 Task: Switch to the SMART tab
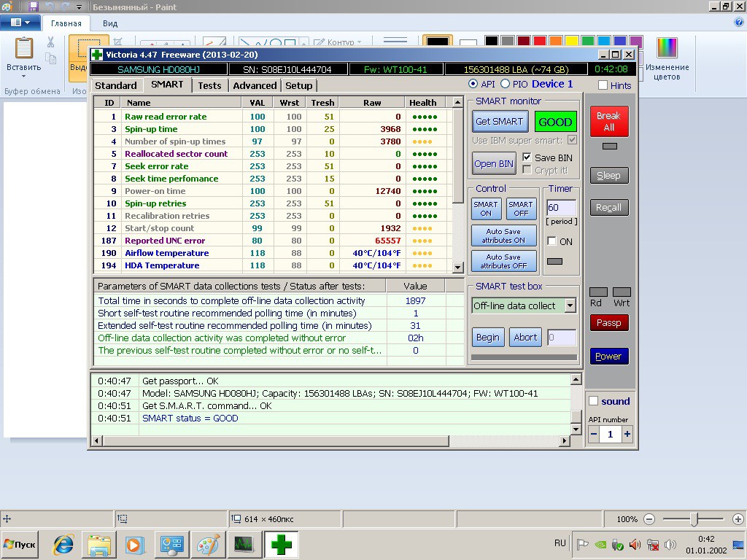click(167, 85)
